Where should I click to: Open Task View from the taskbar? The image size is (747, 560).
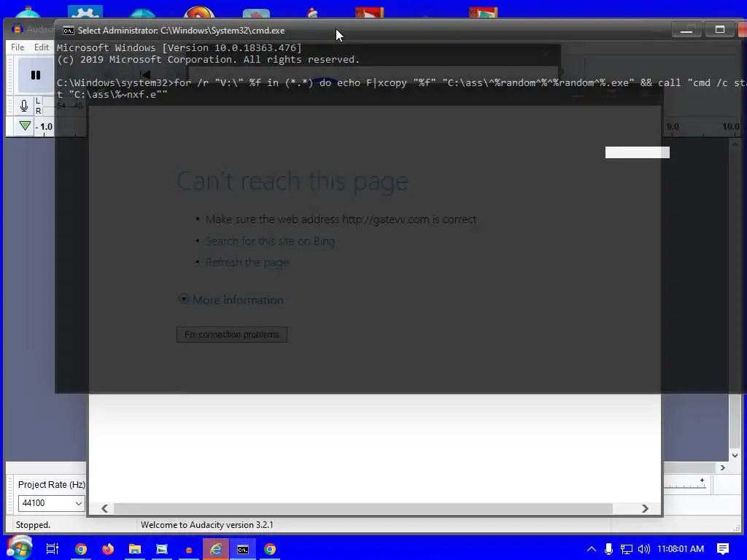[x=53, y=549]
